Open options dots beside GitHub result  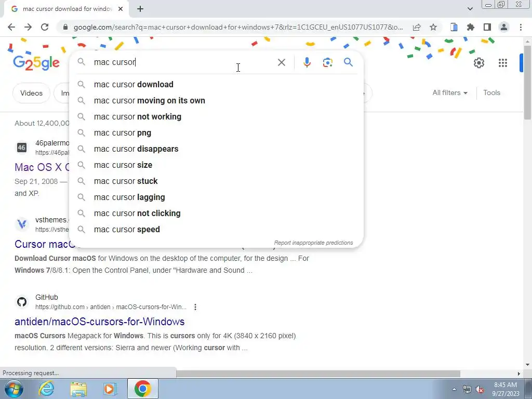(x=195, y=307)
